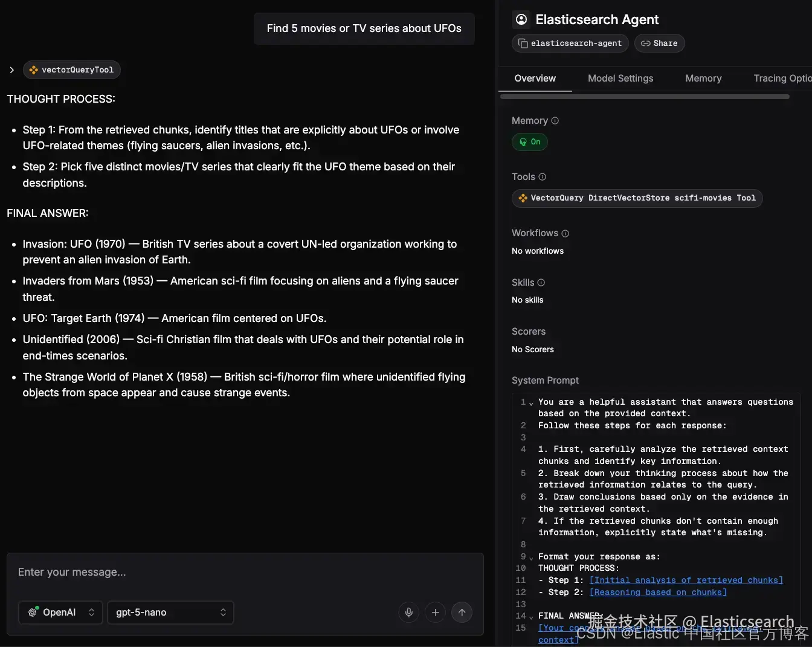Image resolution: width=812 pixels, height=647 pixels.
Task: Click the plus attachment icon
Action: [x=435, y=613]
